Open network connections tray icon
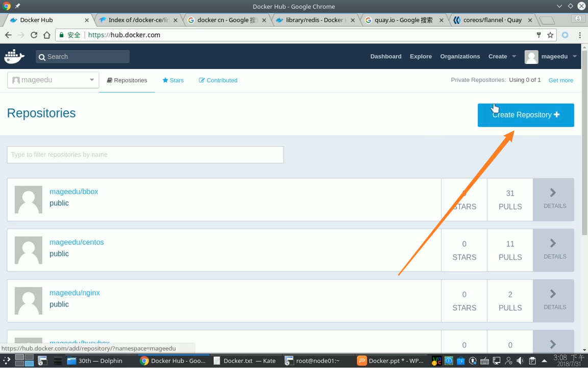Image resolution: width=588 pixels, height=368 pixels. tap(497, 361)
